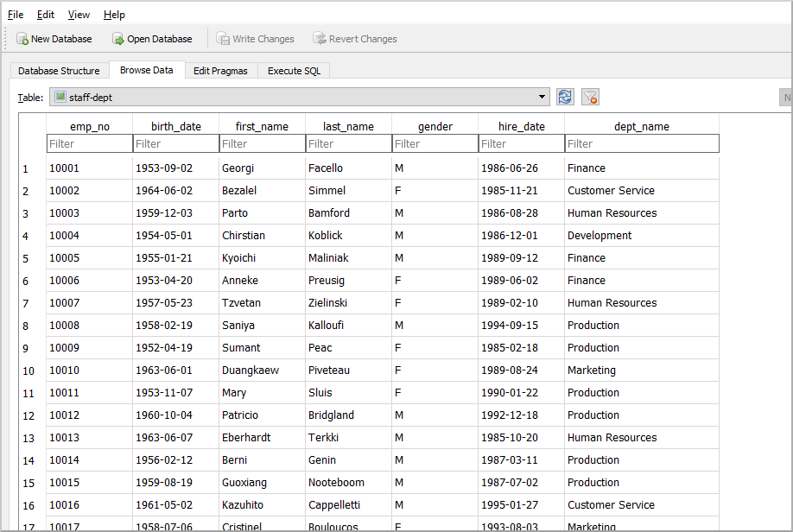Viewport: 793px width, 532px height.
Task: Click the Write Changes toolbar icon
Action: coord(224,39)
